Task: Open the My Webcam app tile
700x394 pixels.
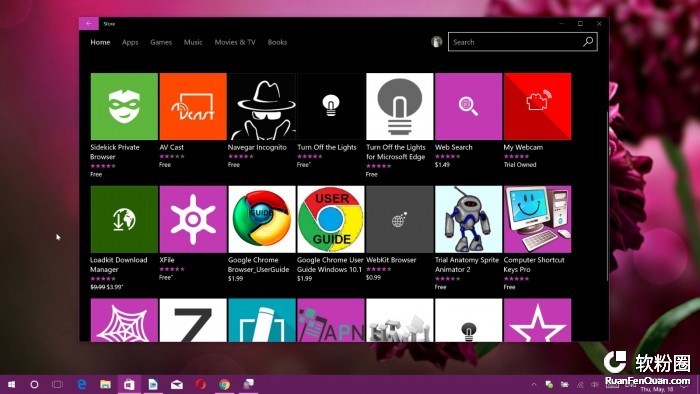Action: pos(538,106)
